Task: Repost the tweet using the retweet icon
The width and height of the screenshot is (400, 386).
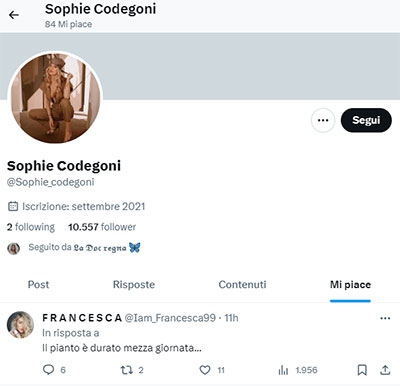Action: coord(127,370)
